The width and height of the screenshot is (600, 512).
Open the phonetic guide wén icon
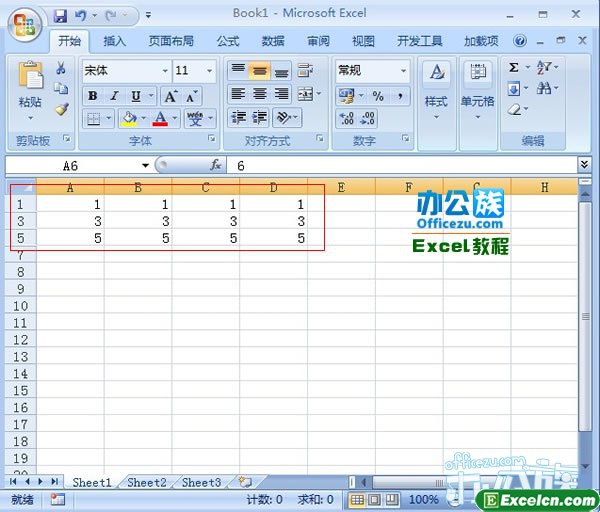195,119
